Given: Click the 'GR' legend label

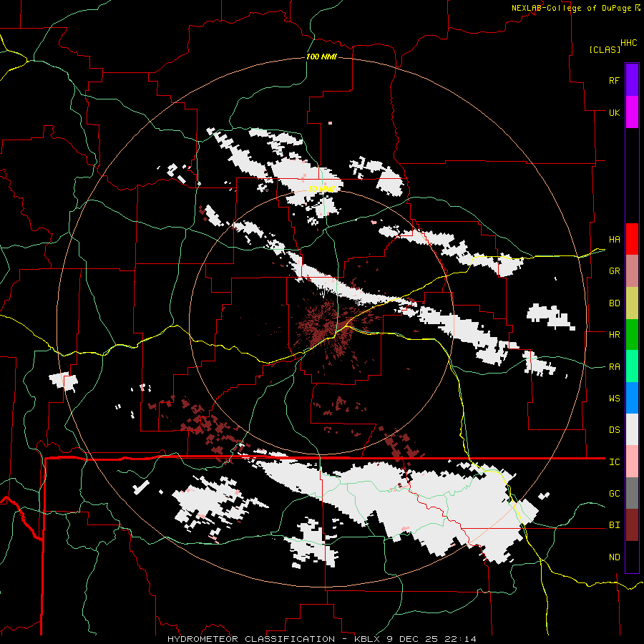Looking at the screenshot, I should coord(614,271).
